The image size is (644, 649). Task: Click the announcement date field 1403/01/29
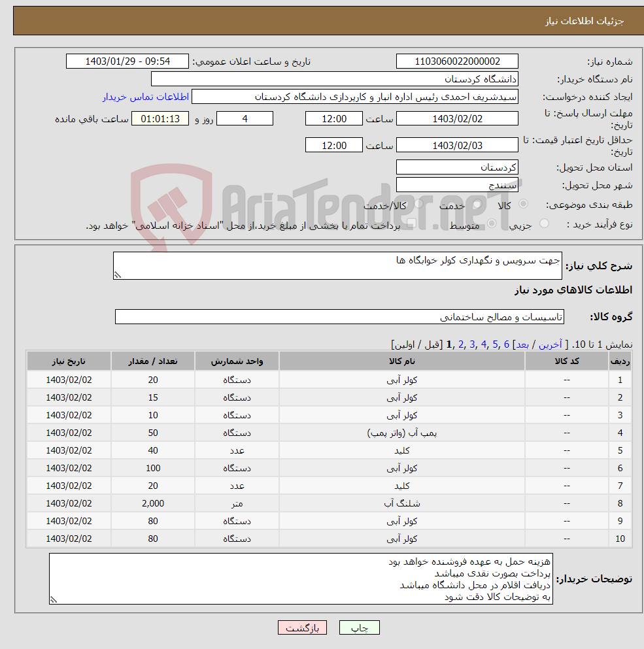coord(127,61)
